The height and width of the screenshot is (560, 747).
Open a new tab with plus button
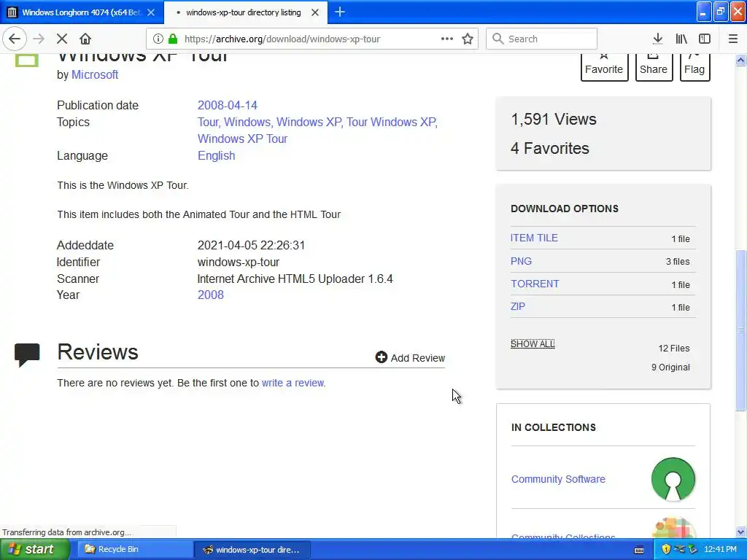(x=340, y=12)
